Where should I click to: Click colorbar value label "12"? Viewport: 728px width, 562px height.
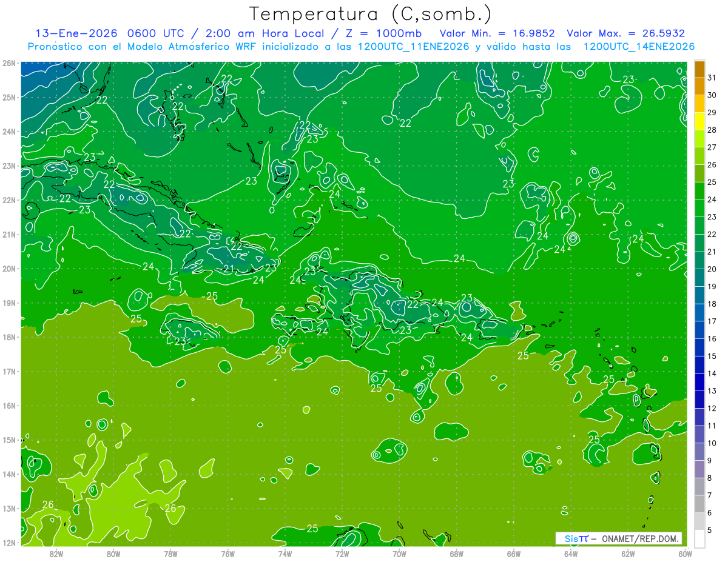pyautogui.click(x=712, y=409)
